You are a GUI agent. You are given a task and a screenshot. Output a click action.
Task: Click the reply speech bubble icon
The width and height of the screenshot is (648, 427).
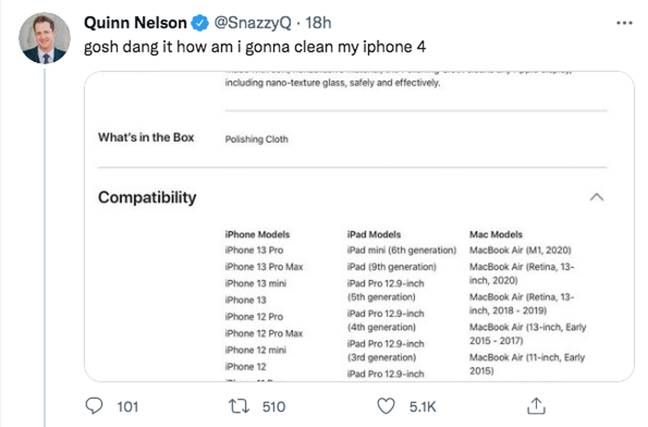pos(94,406)
